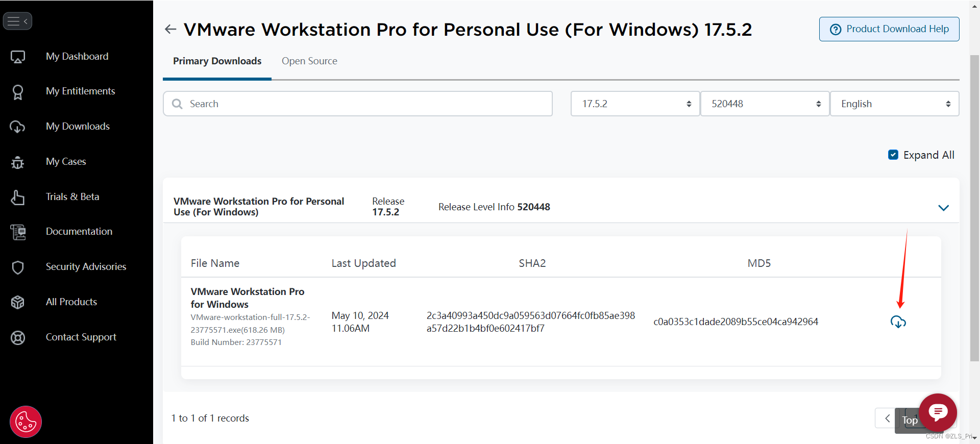Click the My Downloads cloud icon
The image size is (980, 444).
[x=17, y=127]
